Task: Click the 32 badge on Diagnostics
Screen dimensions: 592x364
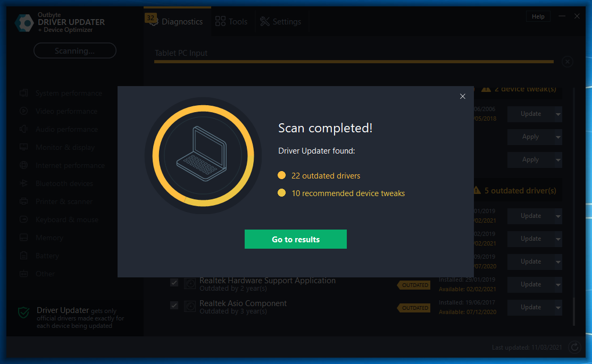Action: [x=151, y=18]
